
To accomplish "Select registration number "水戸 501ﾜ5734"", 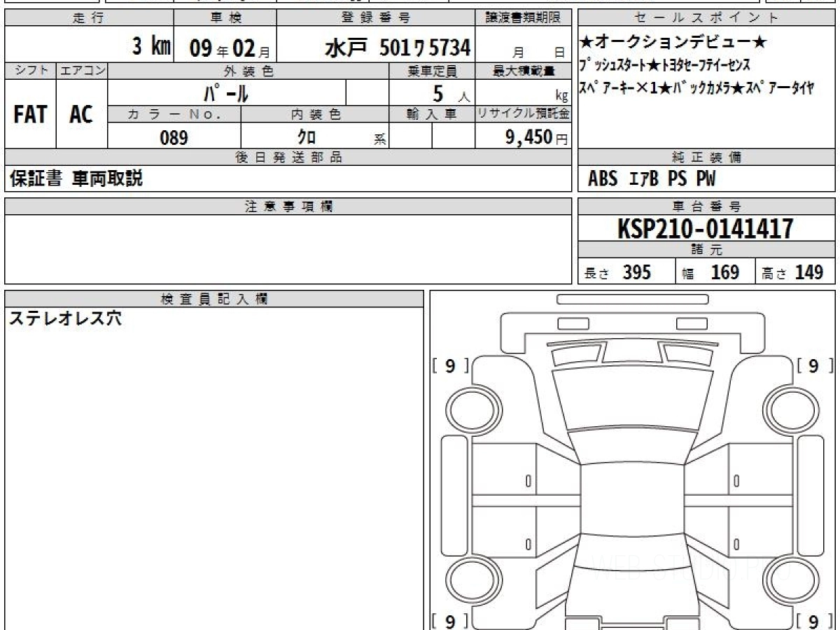I will [x=398, y=48].
